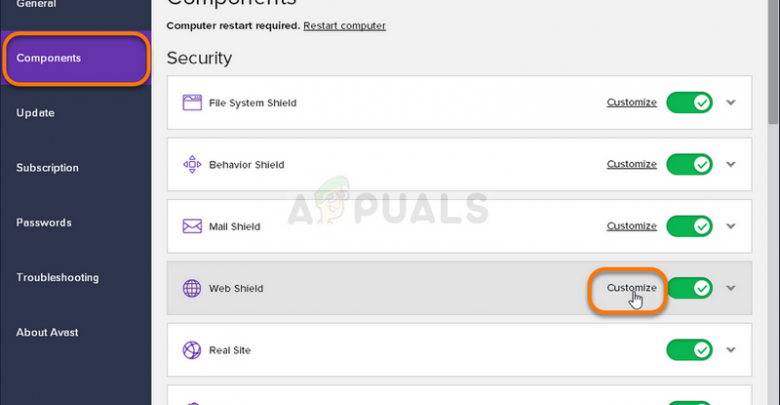780x405 pixels.
Task: Disable the Real Site toggle
Action: coord(689,351)
